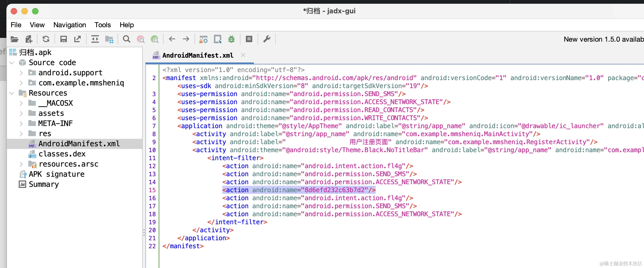
Task: Click the RegisterActivity activity line
Action: click(x=395, y=142)
